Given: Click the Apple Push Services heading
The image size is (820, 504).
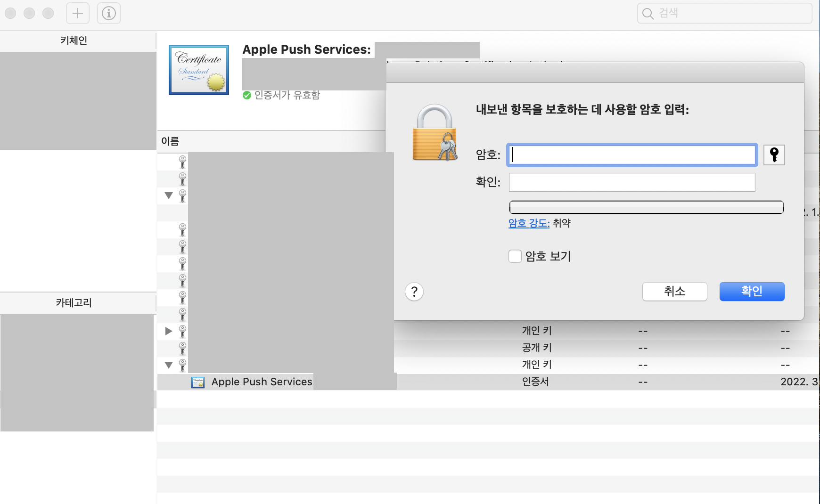Looking at the screenshot, I should [x=307, y=50].
